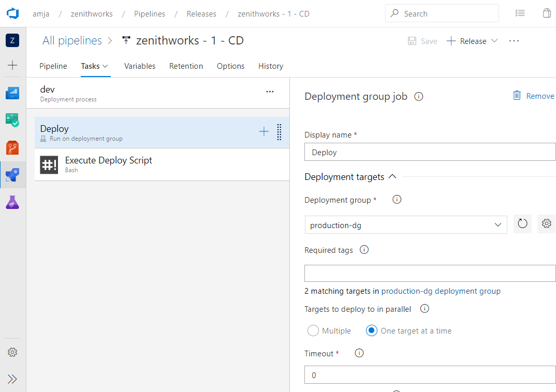The width and height of the screenshot is (556, 392).
Task: Open deployment group management via the gear icon
Action: pyautogui.click(x=546, y=223)
